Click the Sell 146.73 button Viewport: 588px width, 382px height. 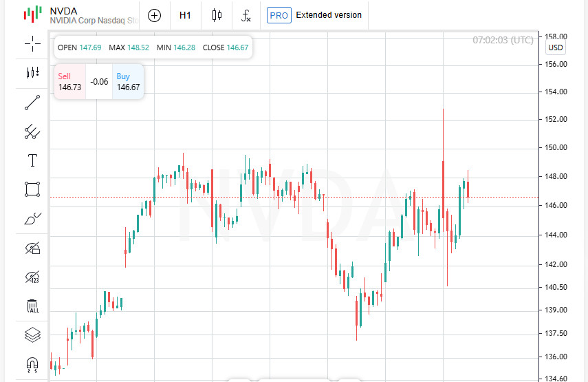click(x=69, y=82)
